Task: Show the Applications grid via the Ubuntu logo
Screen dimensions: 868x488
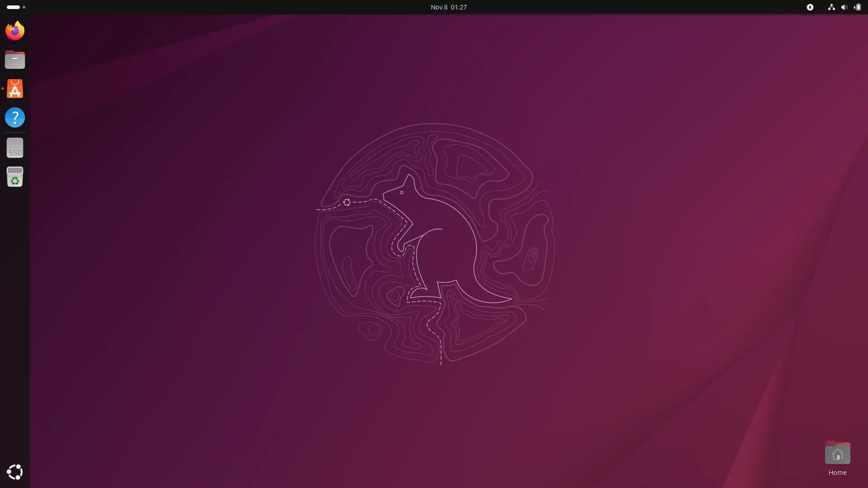Action: coord(14,472)
